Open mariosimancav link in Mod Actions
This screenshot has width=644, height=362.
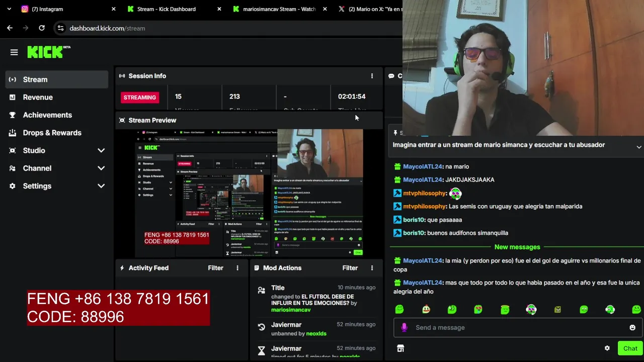(291, 310)
